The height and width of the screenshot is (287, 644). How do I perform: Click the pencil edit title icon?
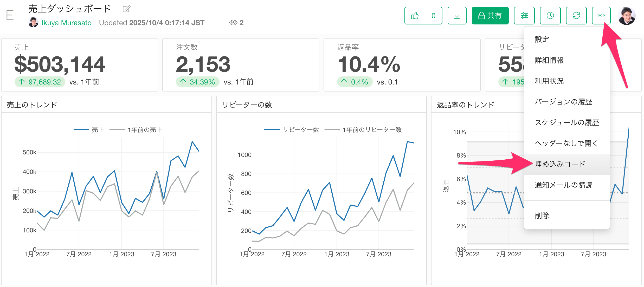tap(126, 9)
